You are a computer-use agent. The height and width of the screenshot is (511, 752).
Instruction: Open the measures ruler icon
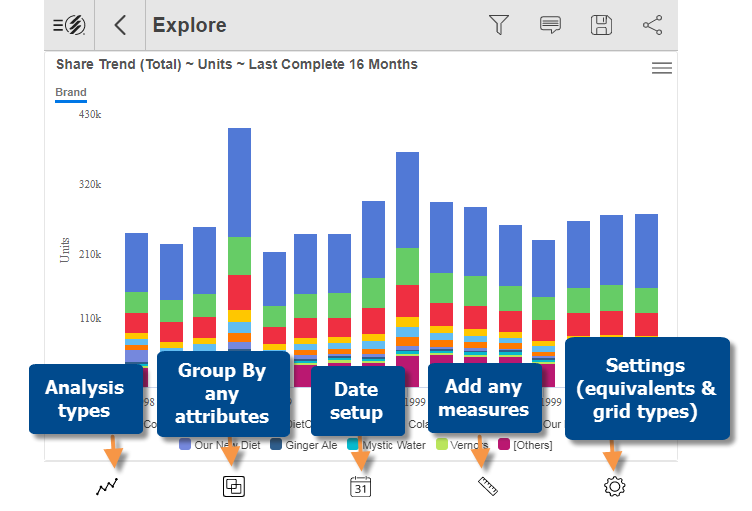point(487,487)
